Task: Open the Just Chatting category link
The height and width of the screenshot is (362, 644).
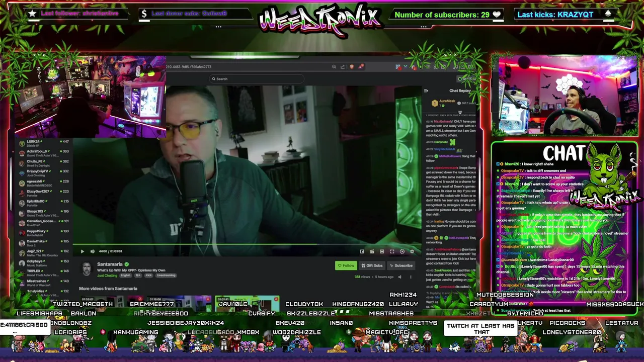Action: 107,276
